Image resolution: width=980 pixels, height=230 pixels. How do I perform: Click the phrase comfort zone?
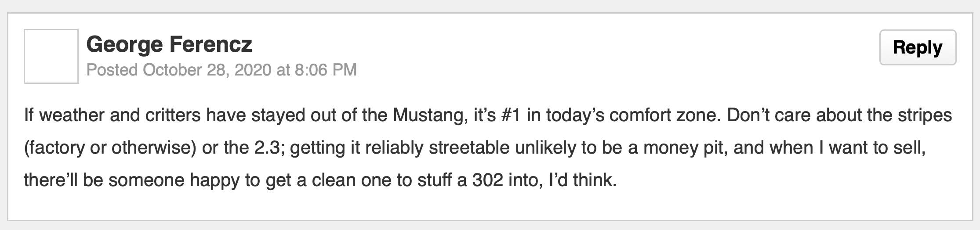click(x=665, y=115)
